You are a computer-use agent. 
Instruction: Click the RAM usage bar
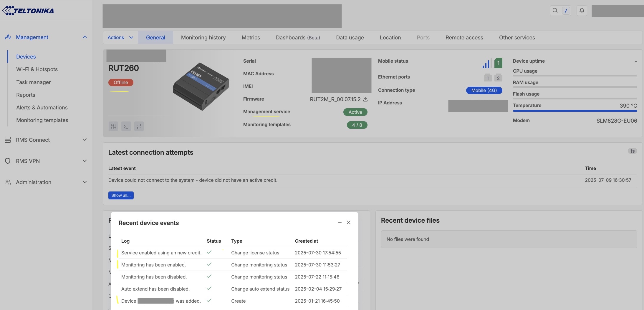575,87
